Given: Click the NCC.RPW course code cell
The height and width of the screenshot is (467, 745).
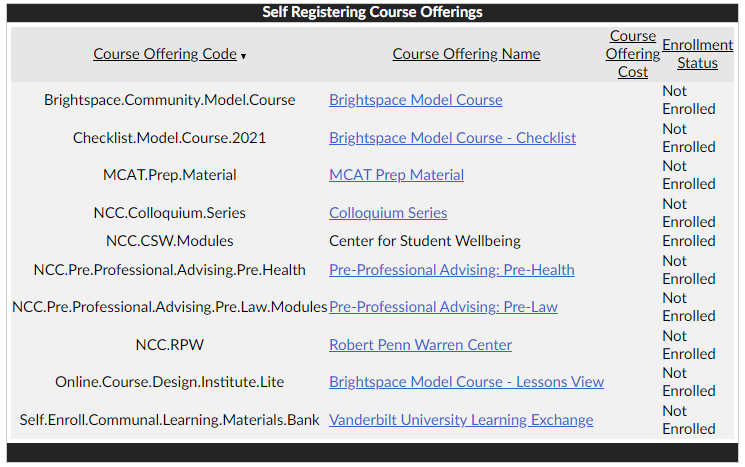Looking at the screenshot, I should pyautogui.click(x=170, y=345).
